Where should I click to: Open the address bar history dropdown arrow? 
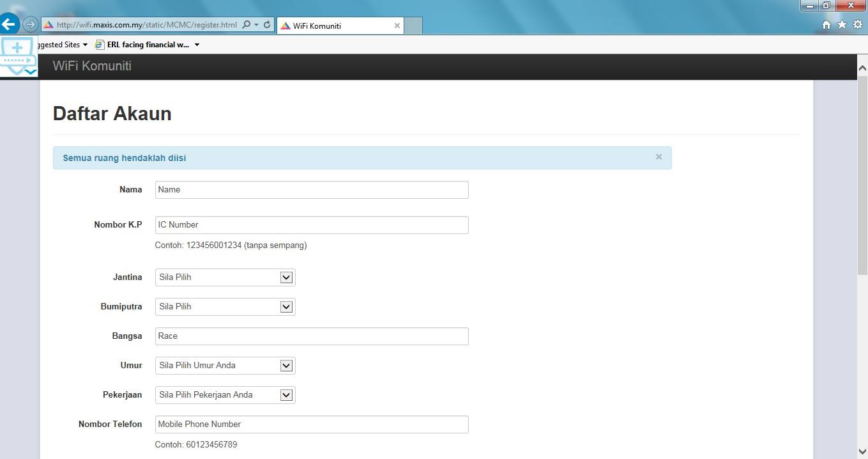(257, 25)
